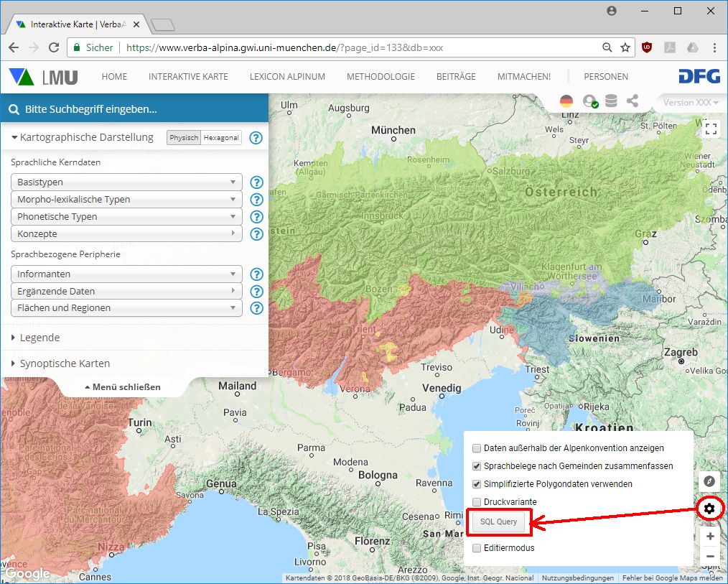This screenshot has height=584, width=728.
Task: Open the share icon on map
Action: pyautogui.click(x=633, y=101)
